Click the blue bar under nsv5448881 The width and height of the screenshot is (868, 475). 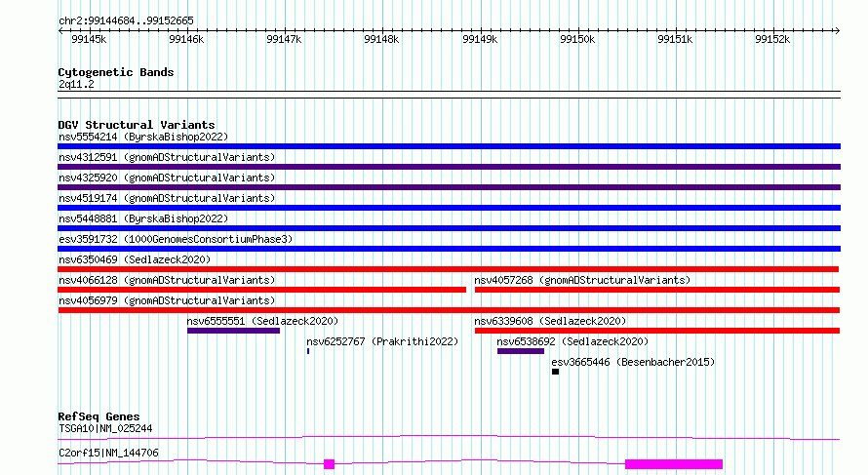coord(449,228)
